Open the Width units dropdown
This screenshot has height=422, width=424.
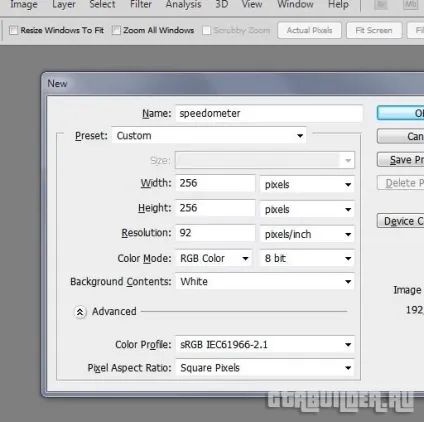[307, 184]
